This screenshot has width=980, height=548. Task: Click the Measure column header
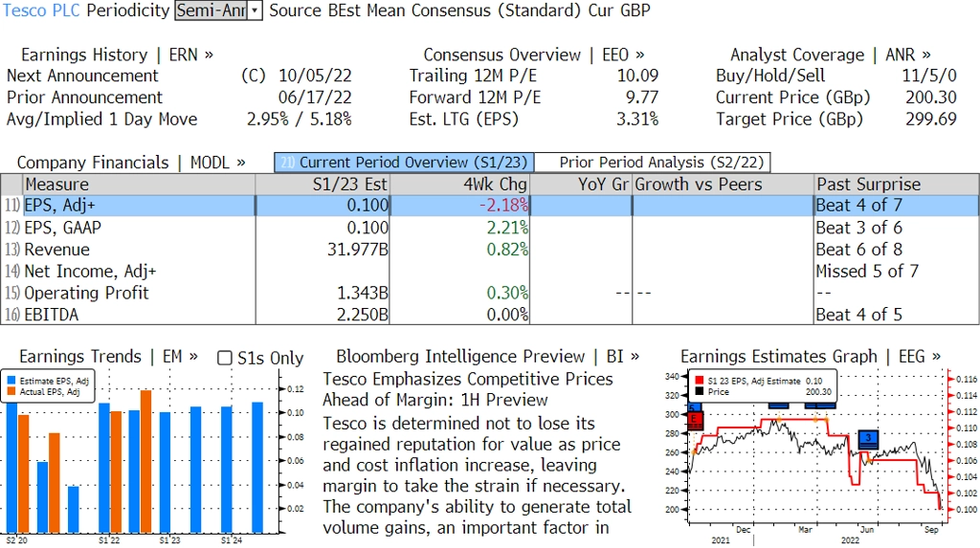(x=139, y=185)
